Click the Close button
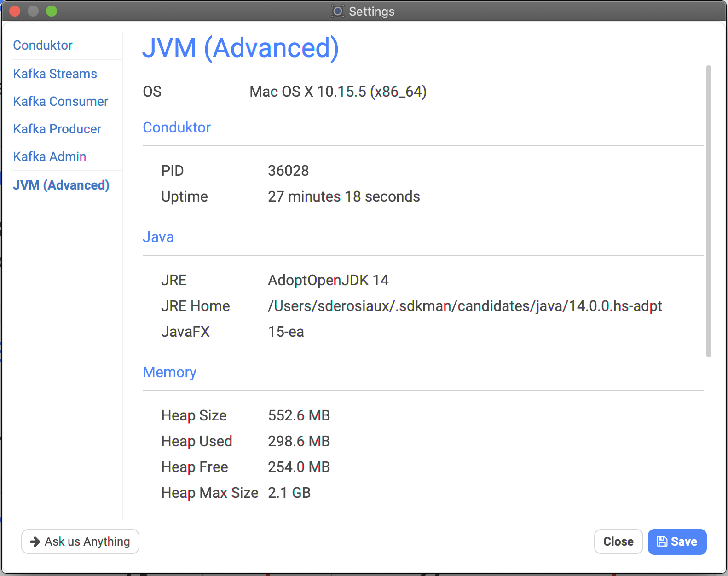This screenshot has height=576, width=728. (618, 541)
